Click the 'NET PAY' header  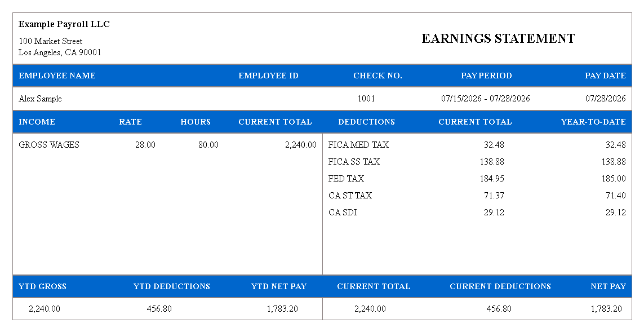[608, 286]
